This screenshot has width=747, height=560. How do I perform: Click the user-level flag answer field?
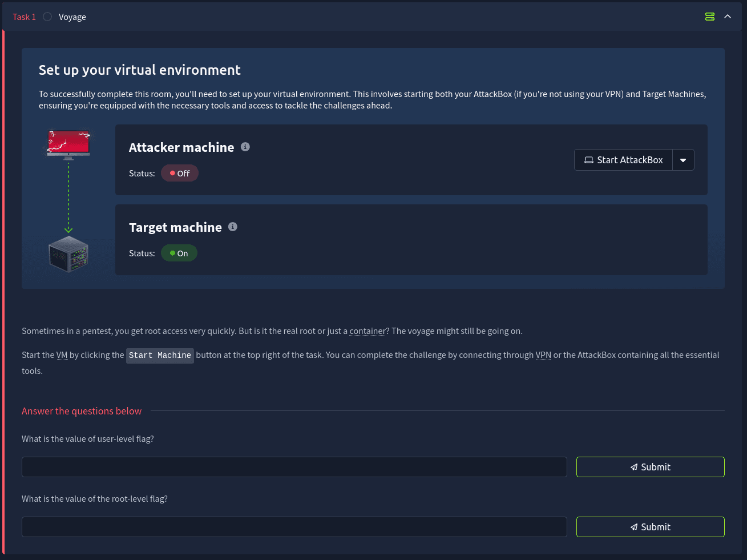click(x=294, y=467)
